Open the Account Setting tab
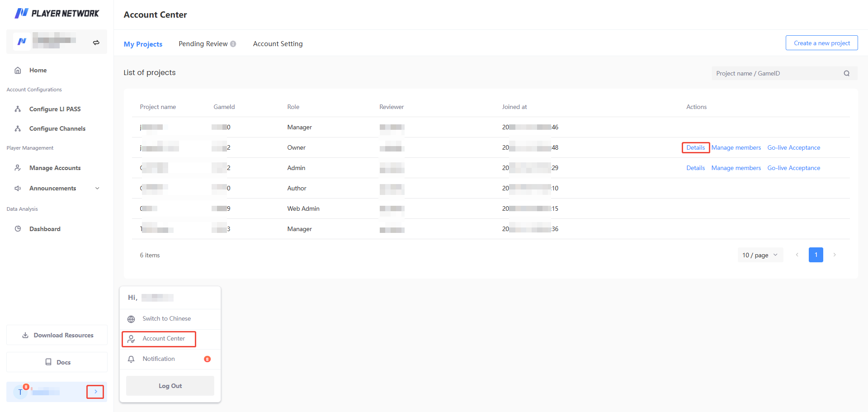Screen dimensions: 868x412 point(278,43)
